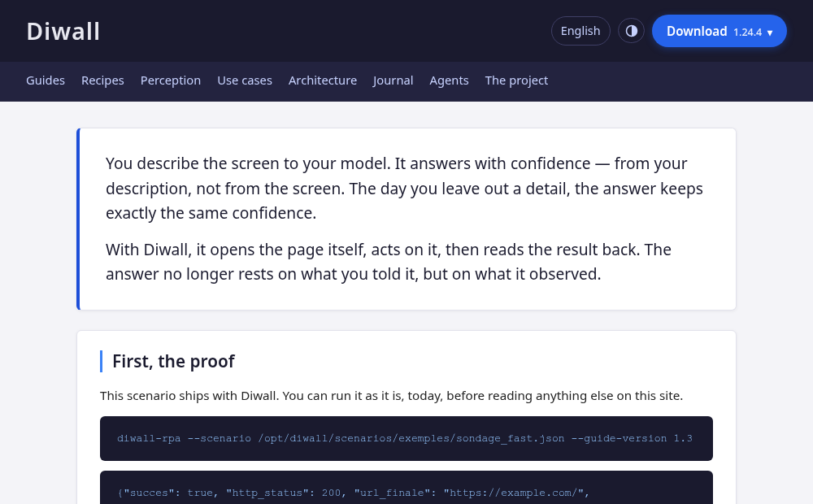
Task: Open the Architecture menu item
Action: 323,80
